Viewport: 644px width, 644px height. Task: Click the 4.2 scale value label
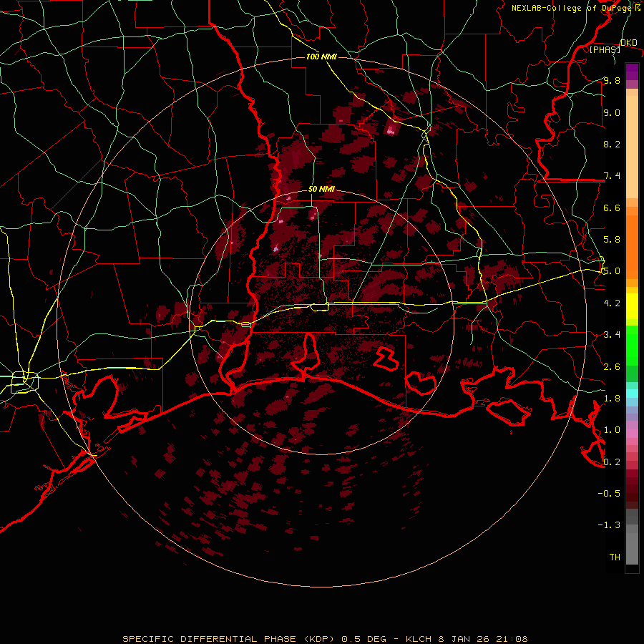[x=612, y=303]
